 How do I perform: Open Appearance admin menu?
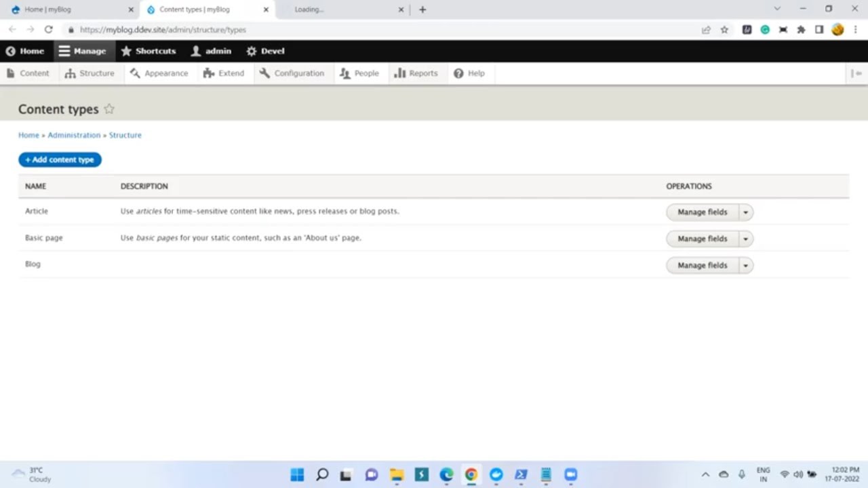pyautogui.click(x=159, y=73)
